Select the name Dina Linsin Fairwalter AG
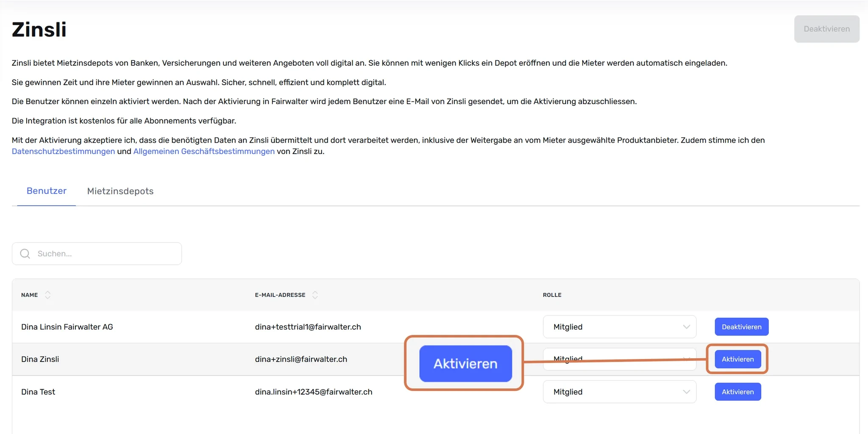The width and height of the screenshot is (868, 434). point(67,327)
